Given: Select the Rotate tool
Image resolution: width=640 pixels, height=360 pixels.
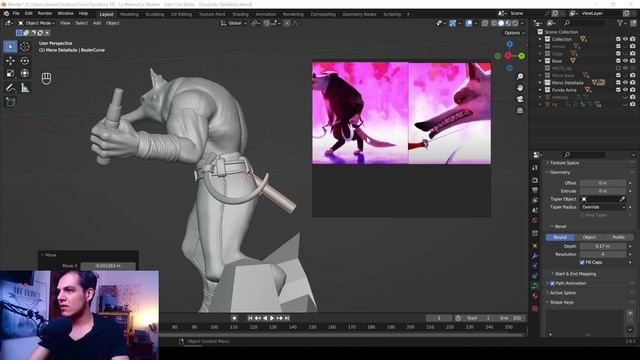Looking at the screenshot, I should pos(24,61).
